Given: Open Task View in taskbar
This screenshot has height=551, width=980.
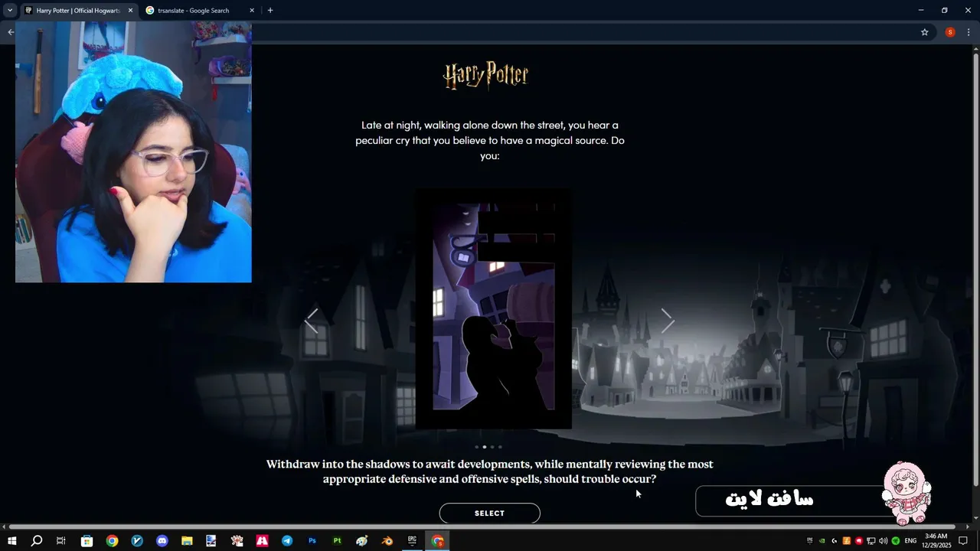Looking at the screenshot, I should [x=61, y=541].
